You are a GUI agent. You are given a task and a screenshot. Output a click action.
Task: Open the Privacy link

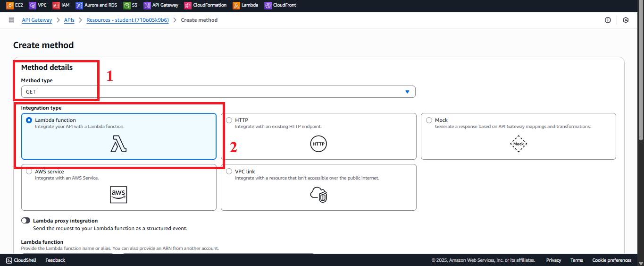tap(553, 260)
